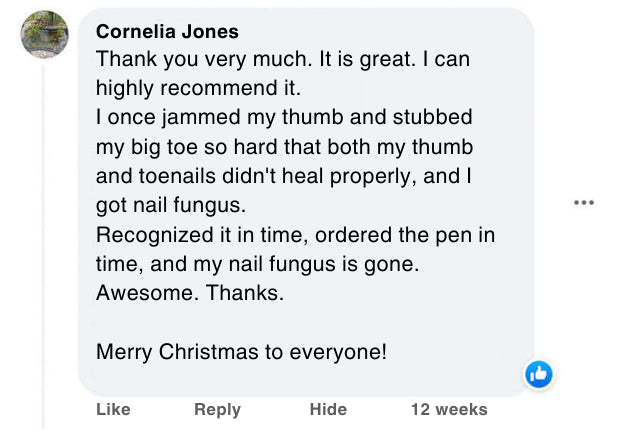The height and width of the screenshot is (432, 618).
Task: Click the line starting 'and toenails didn't heal'
Action: point(278,176)
